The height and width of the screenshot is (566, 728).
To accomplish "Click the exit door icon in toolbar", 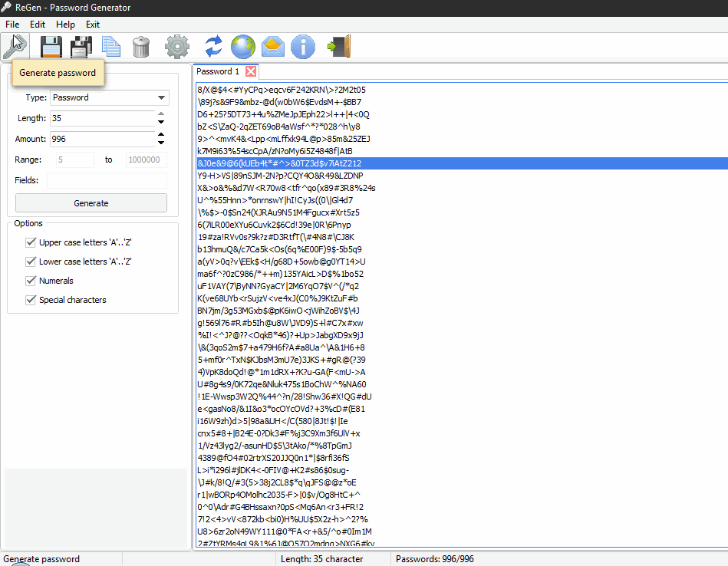I will [339, 47].
